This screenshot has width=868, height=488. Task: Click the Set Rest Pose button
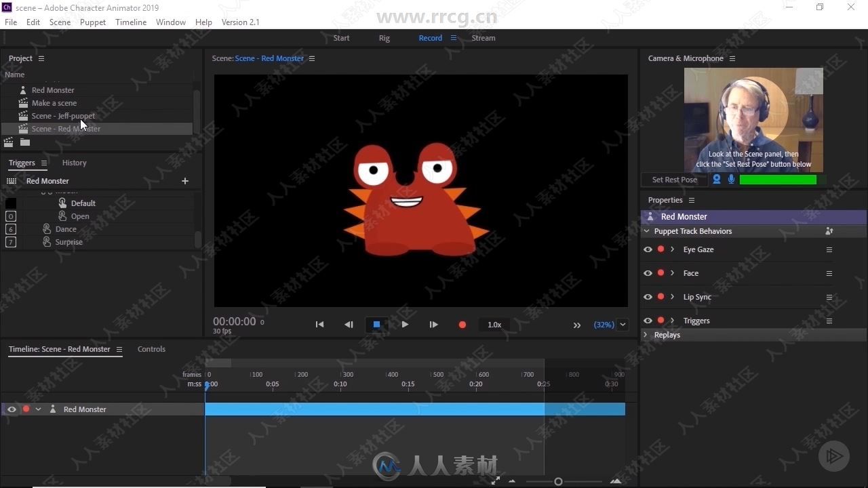[675, 180]
